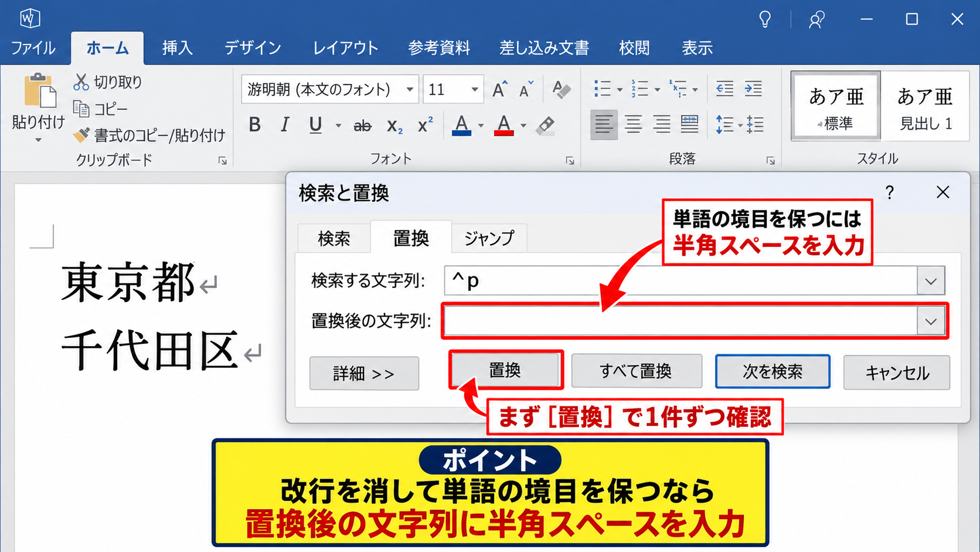Viewport: 980px width, 552px height.
Task: Click the multilevel list icon
Action: pyautogui.click(x=678, y=89)
